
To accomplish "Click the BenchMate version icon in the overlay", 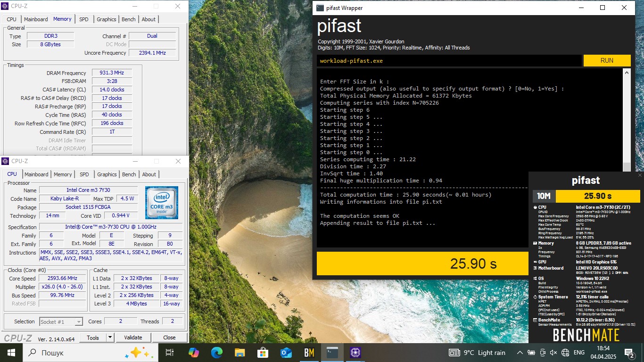I will (535, 320).
